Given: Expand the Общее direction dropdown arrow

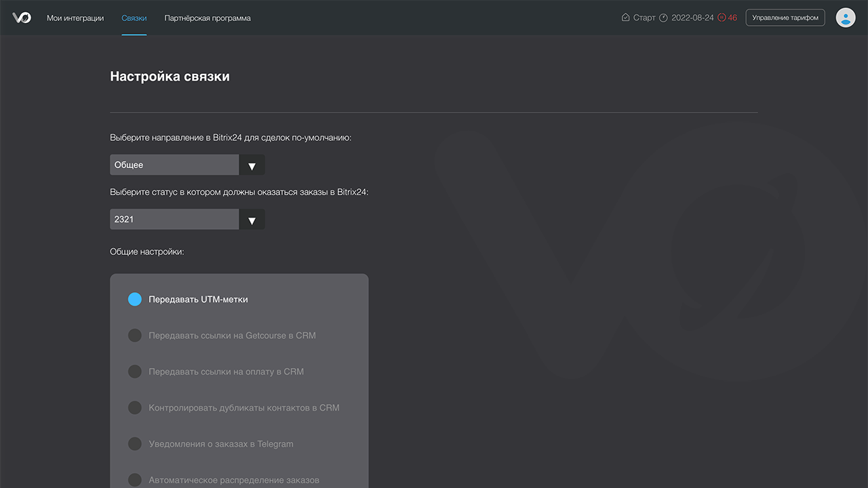Looking at the screenshot, I should click(x=252, y=165).
